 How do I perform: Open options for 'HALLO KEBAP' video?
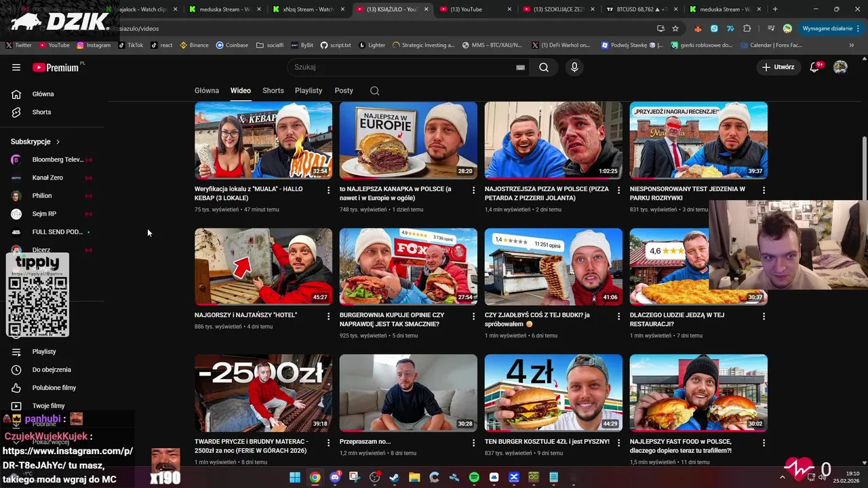[329, 190]
